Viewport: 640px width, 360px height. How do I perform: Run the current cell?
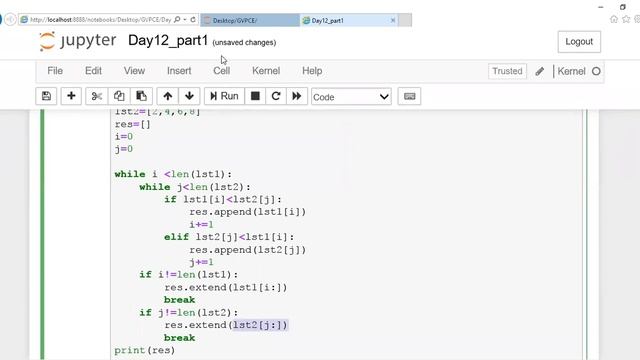pyautogui.click(x=224, y=96)
